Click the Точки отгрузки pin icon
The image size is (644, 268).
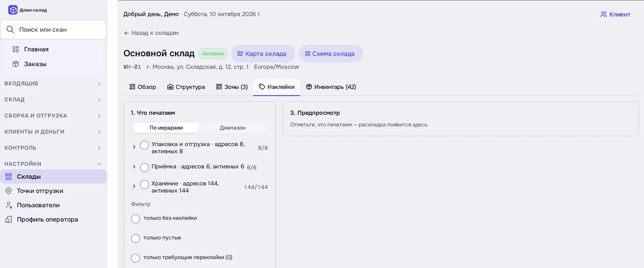click(x=8, y=191)
